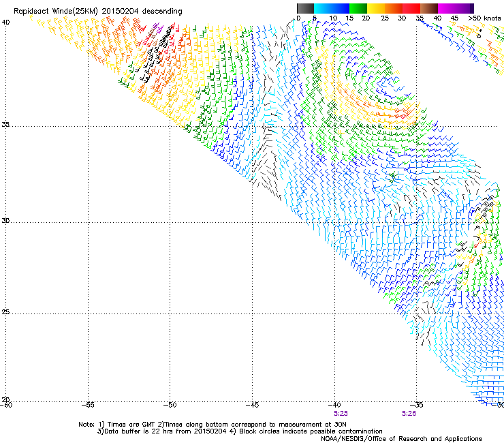The image size is (504, 443).
Task: Click the purple '5:28' swath time label
Action: pyautogui.click(x=409, y=414)
